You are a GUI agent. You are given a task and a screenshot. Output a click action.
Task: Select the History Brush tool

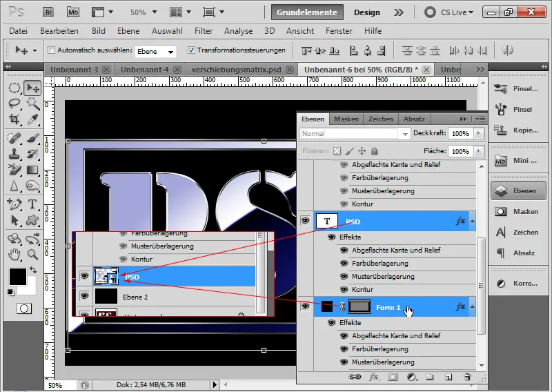point(32,154)
